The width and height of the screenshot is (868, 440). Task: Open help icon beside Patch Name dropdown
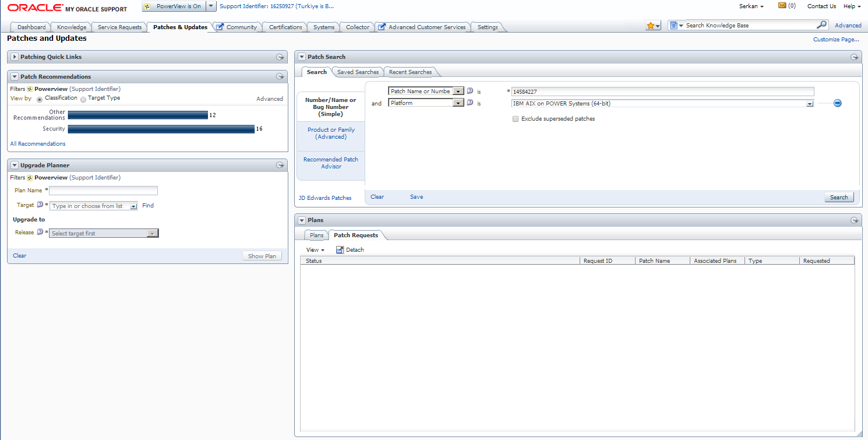(x=470, y=91)
